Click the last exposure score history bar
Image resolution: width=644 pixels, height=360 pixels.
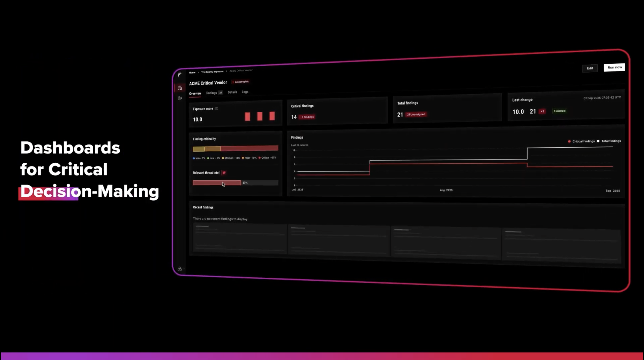pyautogui.click(x=272, y=116)
